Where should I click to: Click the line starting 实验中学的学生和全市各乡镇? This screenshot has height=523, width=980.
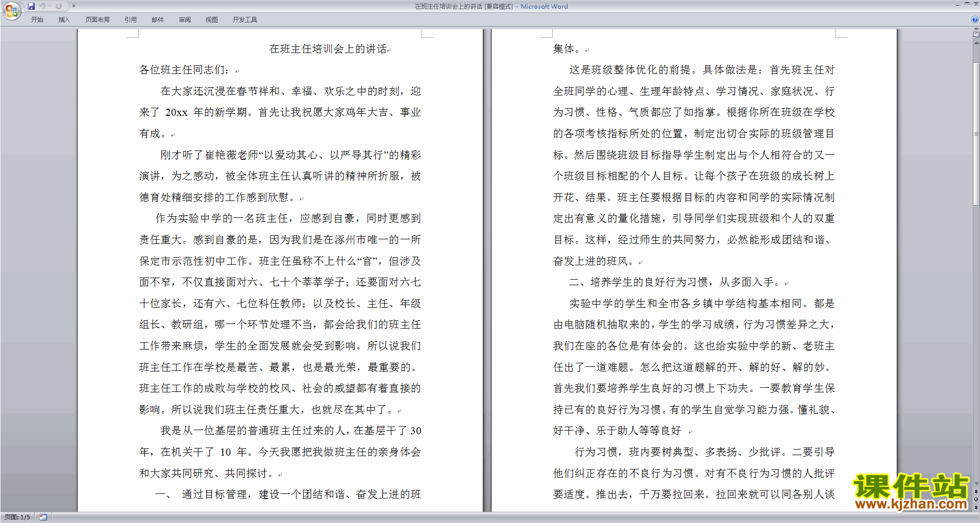(702, 304)
